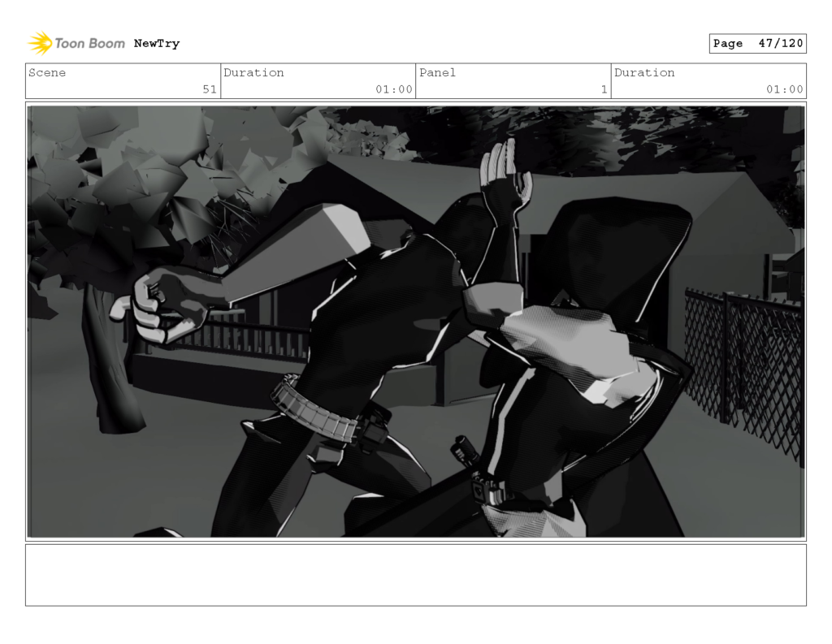Click the NewTry project title

tap(158, 43)
